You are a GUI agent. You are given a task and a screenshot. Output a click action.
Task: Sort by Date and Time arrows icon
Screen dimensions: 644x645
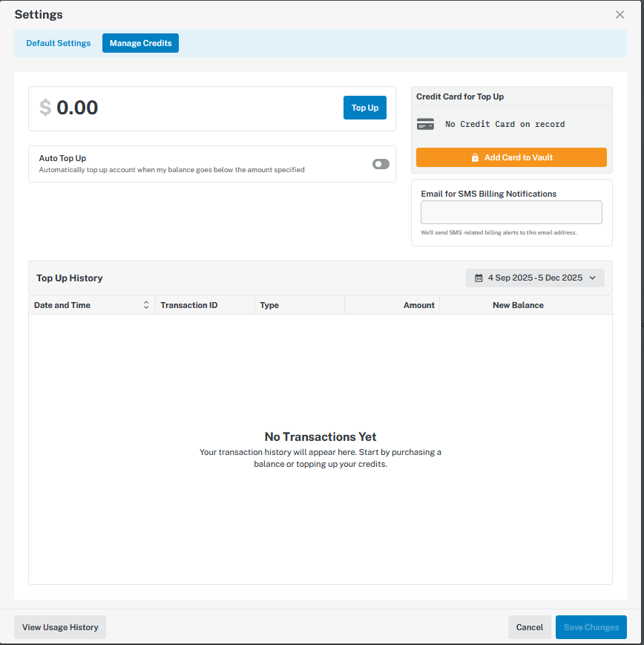pos(146,305)
